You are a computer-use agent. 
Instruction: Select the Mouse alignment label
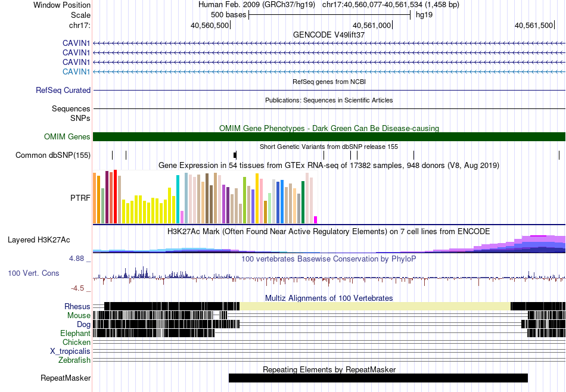79,316
